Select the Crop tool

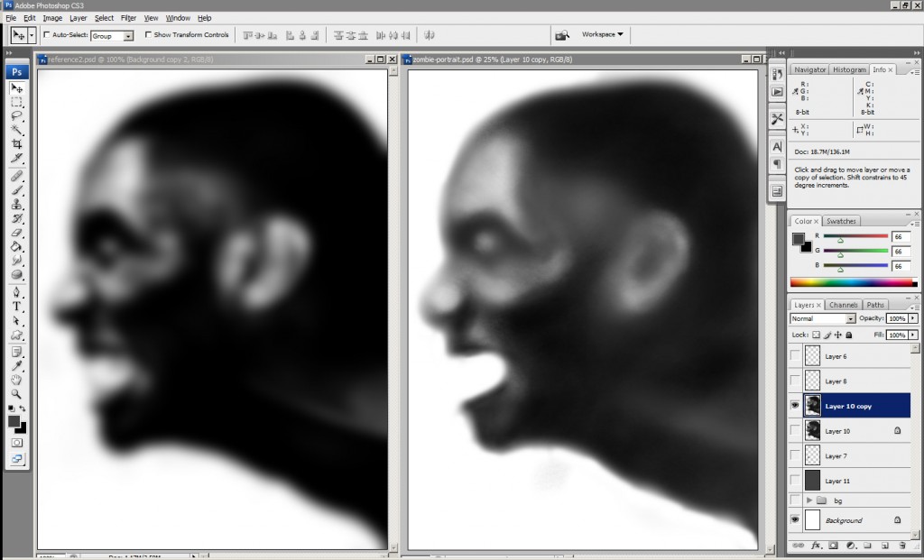pyautogui.click(x=16, y=143)
